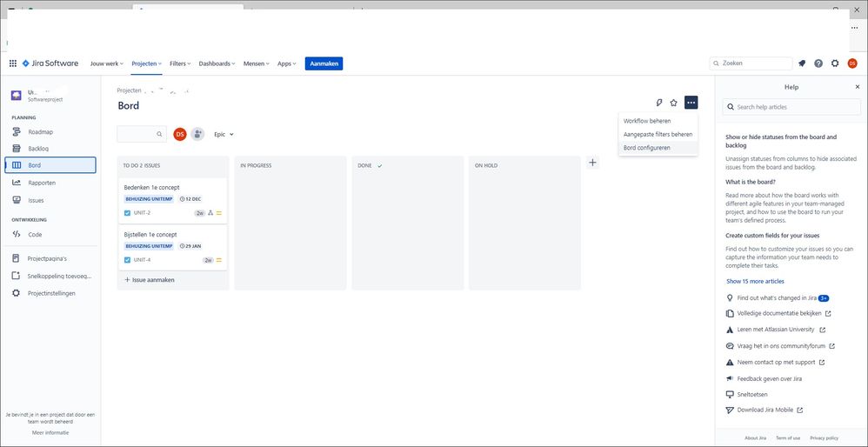Viewport: 868px width, 447px height.
Task: Click task type icon of UNIT-4
Action: click(x=127, y=260)
